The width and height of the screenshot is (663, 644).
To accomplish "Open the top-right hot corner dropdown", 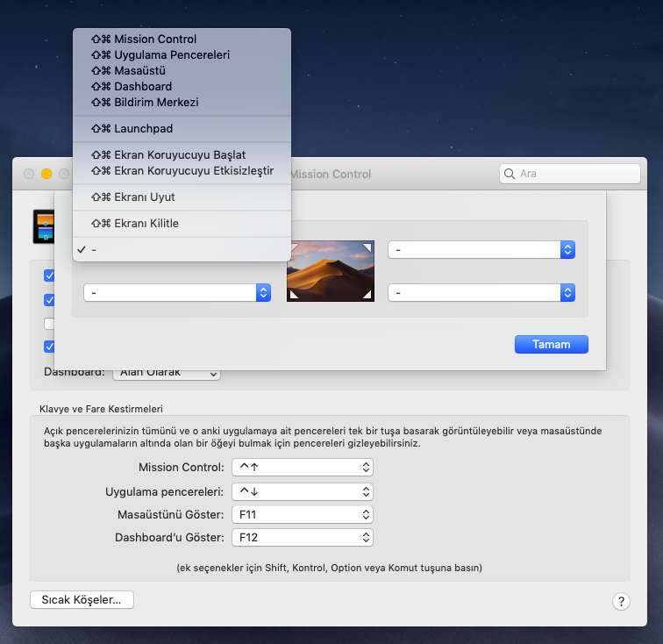I will (x=481, y=250).
